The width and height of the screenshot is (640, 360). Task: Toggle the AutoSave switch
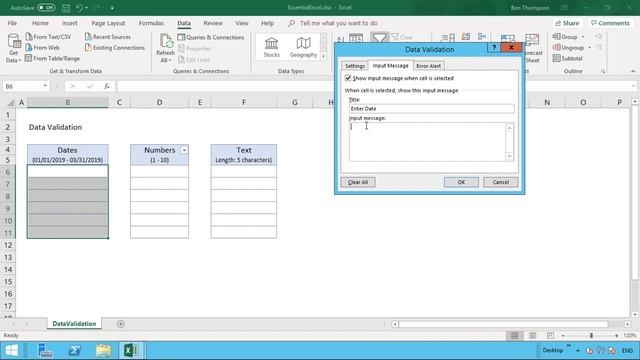(x=46, y=8)
